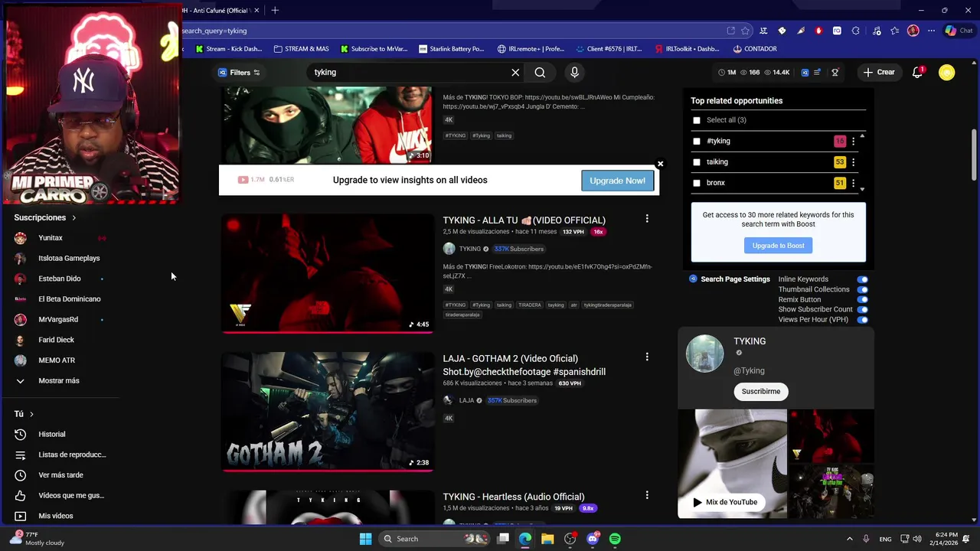Open options menu for bronx keyword
The width and height of the screenshot is (980, 551).
853,183
